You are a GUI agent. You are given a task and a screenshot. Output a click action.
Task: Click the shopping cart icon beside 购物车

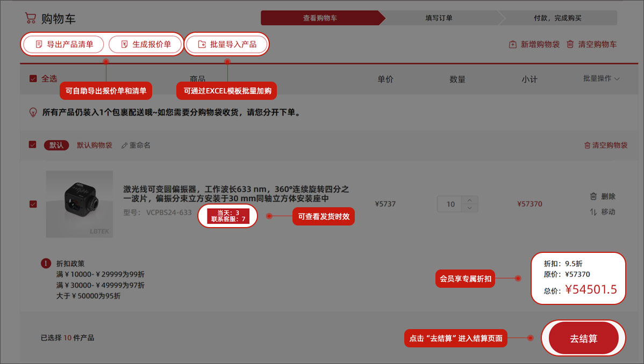(x=31, y=18)
